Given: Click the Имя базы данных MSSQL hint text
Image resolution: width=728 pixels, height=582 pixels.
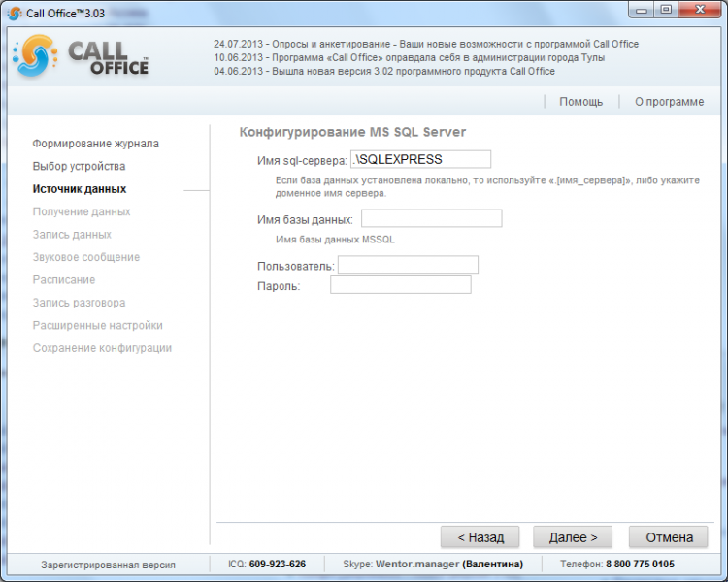Looking at the screenshot, I should (335, 240).
